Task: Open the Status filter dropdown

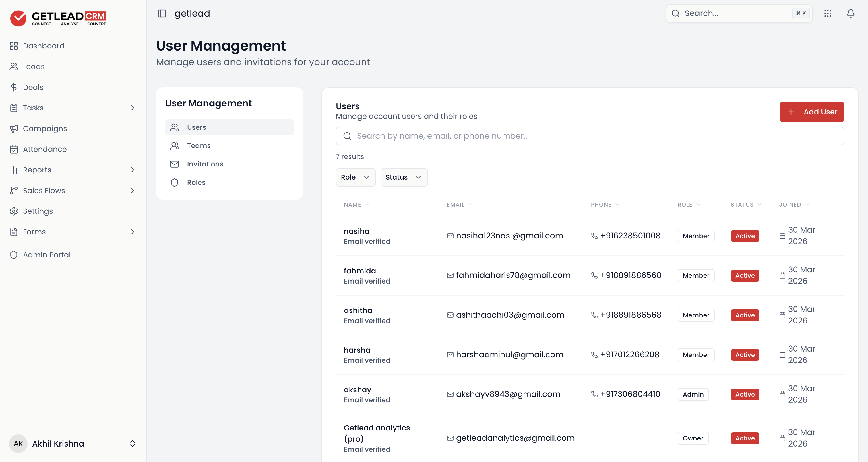Action: click(404, 177)
